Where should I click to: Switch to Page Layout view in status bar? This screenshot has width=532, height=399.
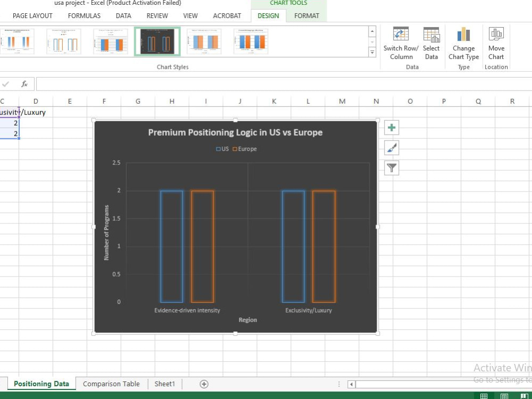point(504,396)
